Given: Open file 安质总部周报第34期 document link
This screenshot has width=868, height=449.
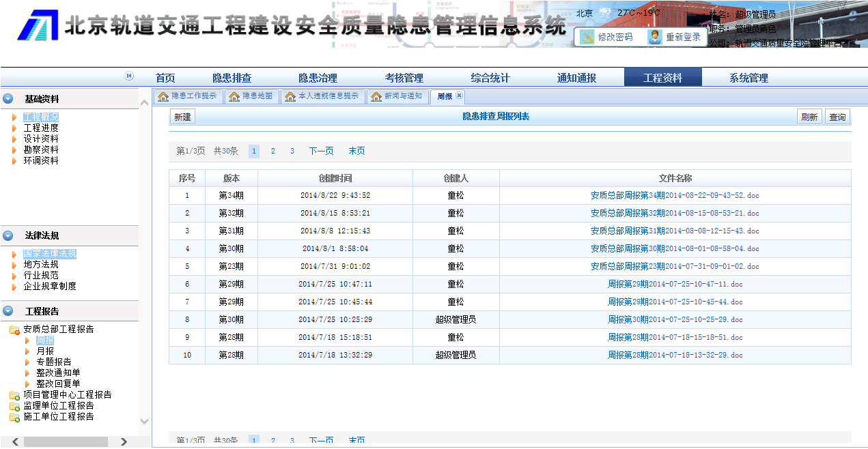Looking at the screenshot, I should click(x=674, y=195).
